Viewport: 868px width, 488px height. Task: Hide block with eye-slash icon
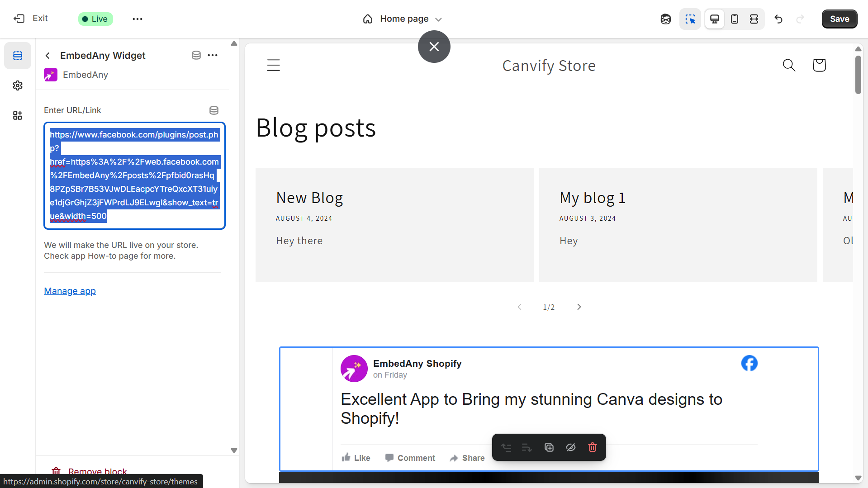coord(570,447)
